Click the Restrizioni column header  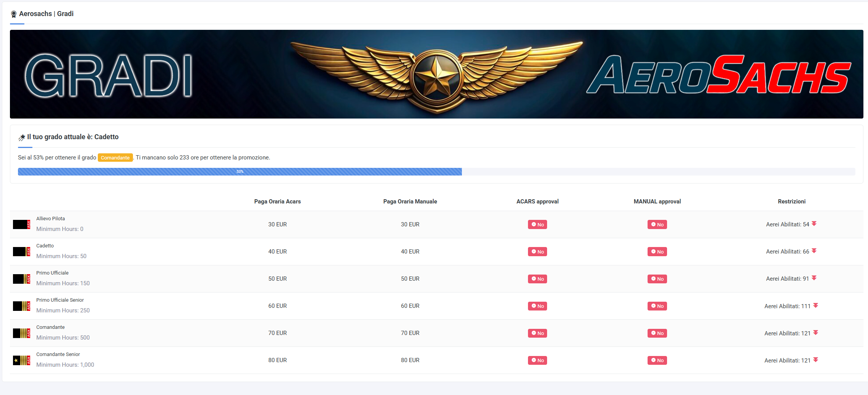[x=791, y=202]
